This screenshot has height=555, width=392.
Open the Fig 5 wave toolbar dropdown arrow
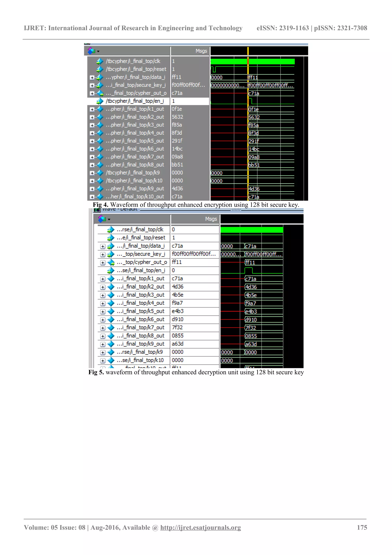point(109,219)
